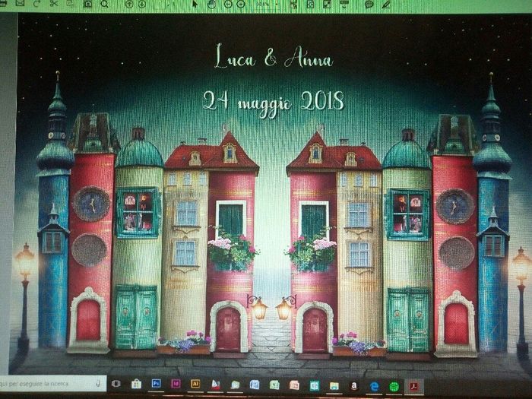Add a comment with the speech bubble icon
Screen dimensions: 532x399
coord(369,4)
